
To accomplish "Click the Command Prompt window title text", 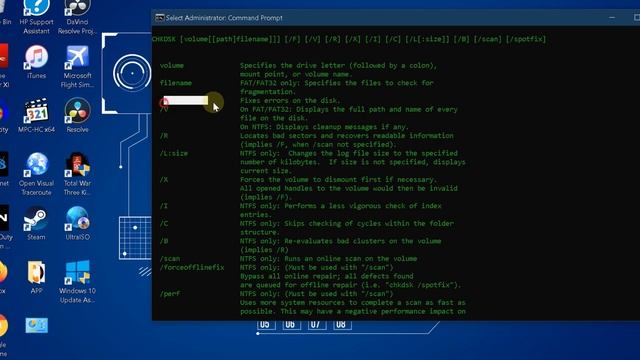I will 224,18.
